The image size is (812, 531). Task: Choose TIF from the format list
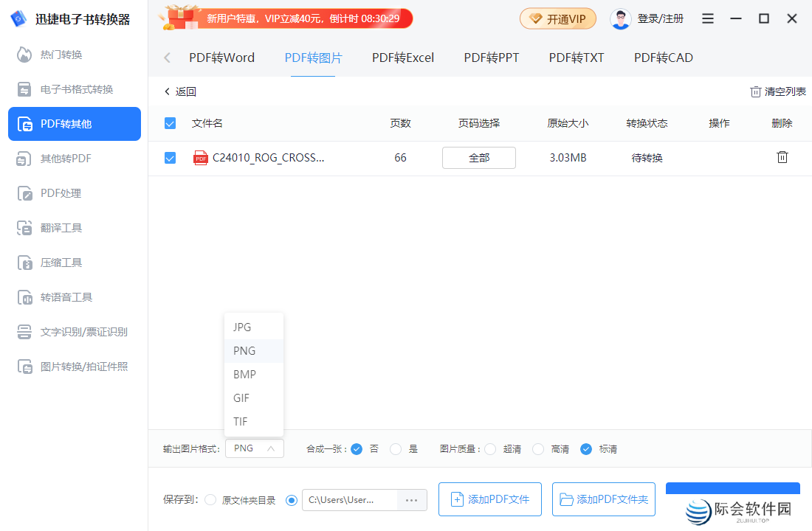240,421
